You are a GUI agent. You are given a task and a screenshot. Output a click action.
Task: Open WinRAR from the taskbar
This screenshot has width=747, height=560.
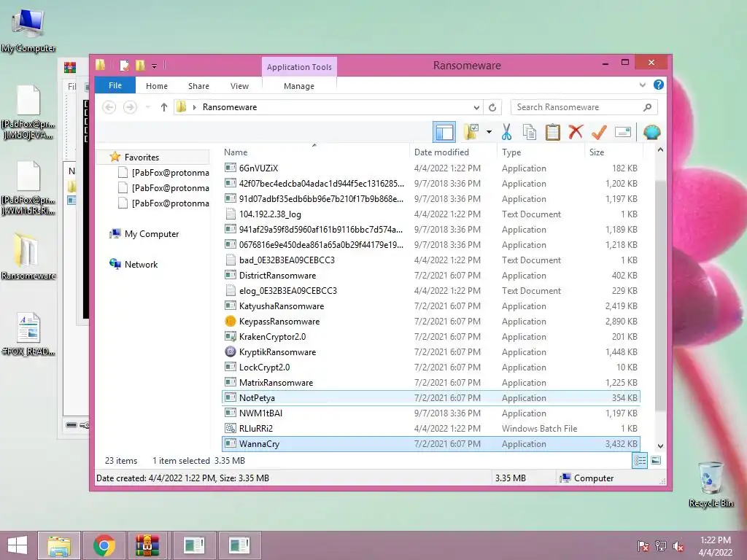click(147, 545)
